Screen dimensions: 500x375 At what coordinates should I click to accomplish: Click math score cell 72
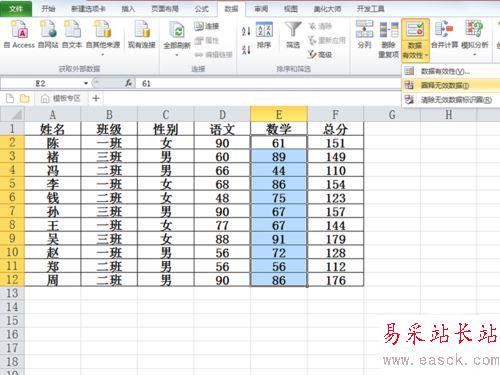279,253
